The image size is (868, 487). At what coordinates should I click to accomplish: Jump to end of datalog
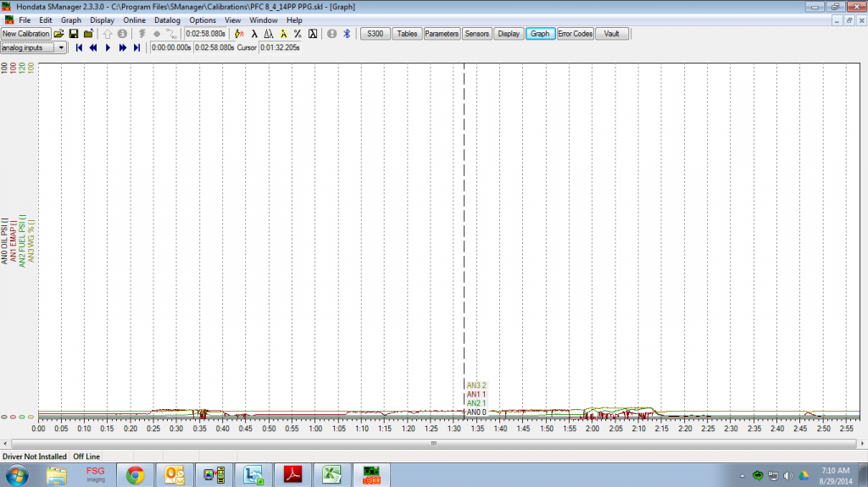coord(136,48)
